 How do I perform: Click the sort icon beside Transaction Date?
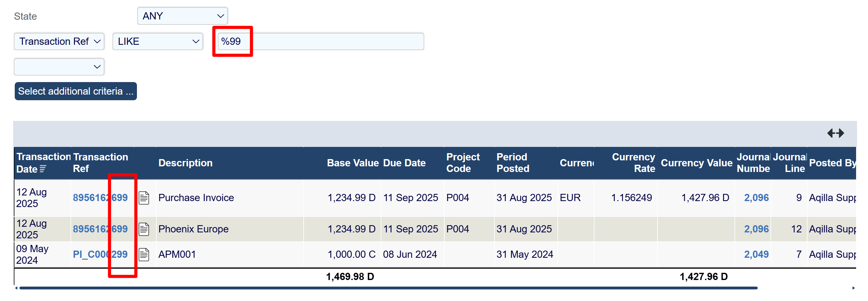click(x=43, y=169)
